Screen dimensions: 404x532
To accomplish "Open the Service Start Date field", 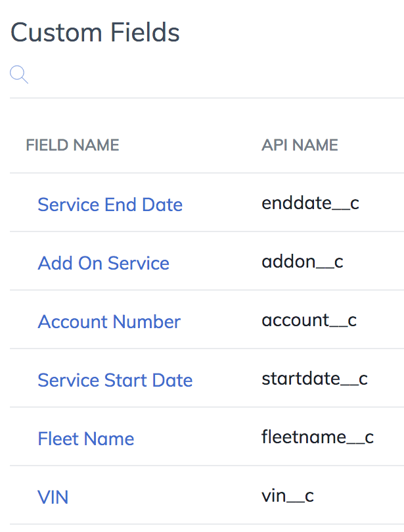I will 115,380.
